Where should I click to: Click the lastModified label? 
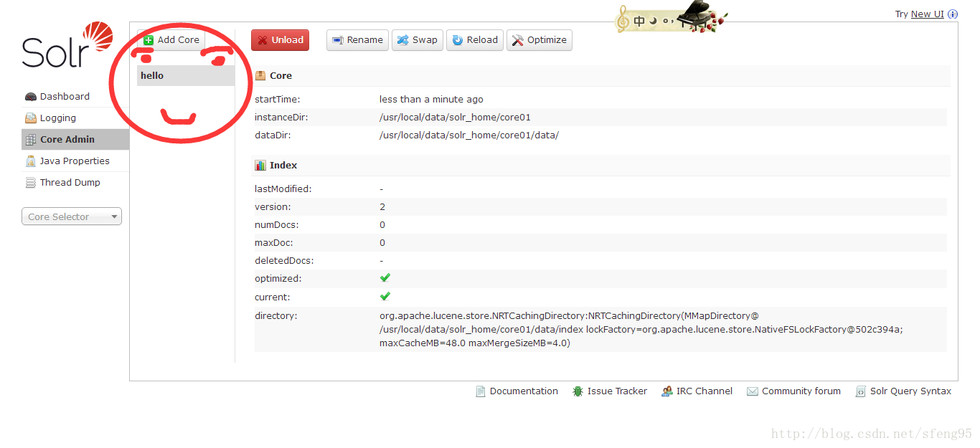coord(283,189)
